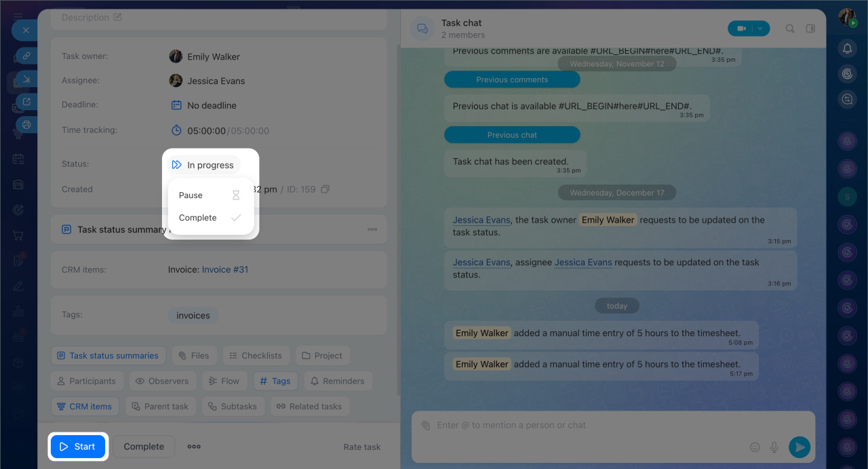Screen dimensions: 868x469
Task: Click the search icon in task chat header
Action: click(790, 29)
